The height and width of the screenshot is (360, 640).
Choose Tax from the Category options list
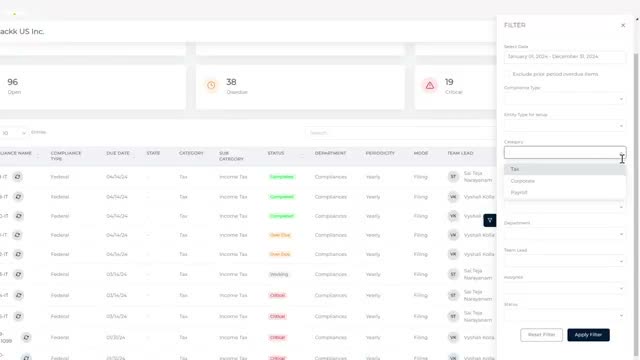pos(565,169)
